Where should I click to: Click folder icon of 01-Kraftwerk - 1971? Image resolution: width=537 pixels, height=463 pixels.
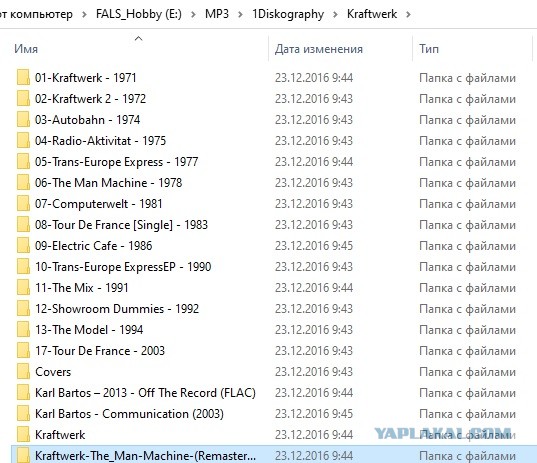click(x=23, y=77)
